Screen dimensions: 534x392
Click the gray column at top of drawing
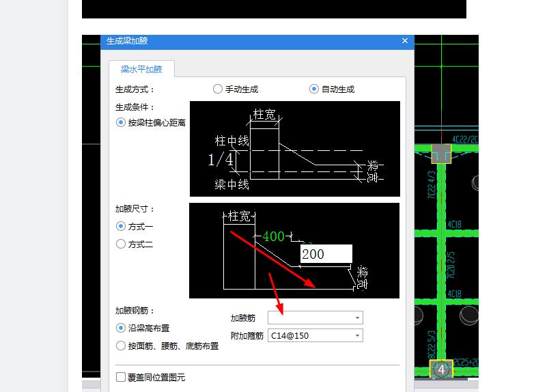(x=441, y=154)
